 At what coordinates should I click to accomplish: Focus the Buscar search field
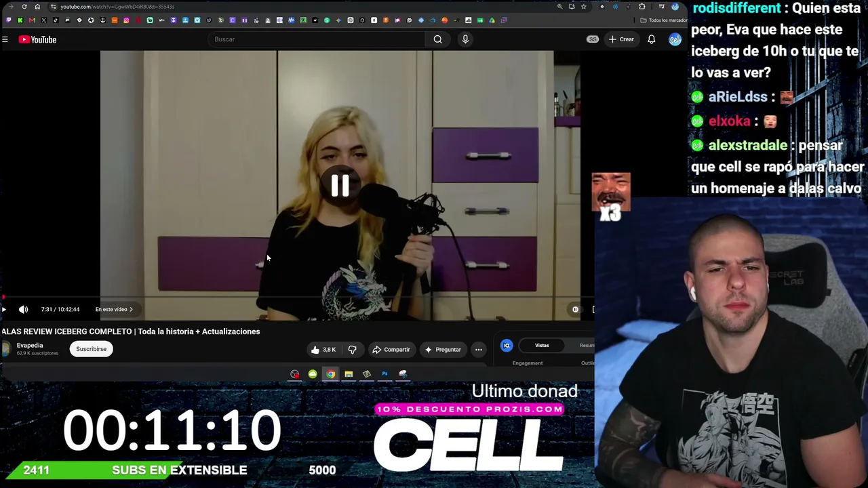[317, 39]
